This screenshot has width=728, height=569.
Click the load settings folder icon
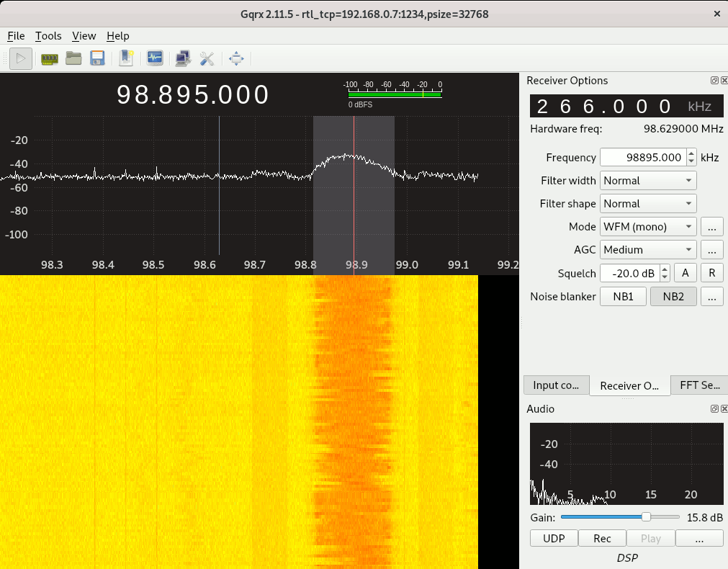(73, 58)
